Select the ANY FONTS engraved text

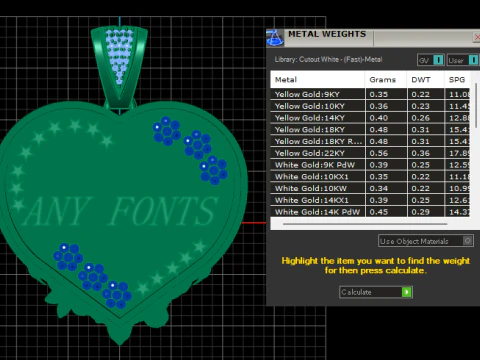tap(121, 211)
